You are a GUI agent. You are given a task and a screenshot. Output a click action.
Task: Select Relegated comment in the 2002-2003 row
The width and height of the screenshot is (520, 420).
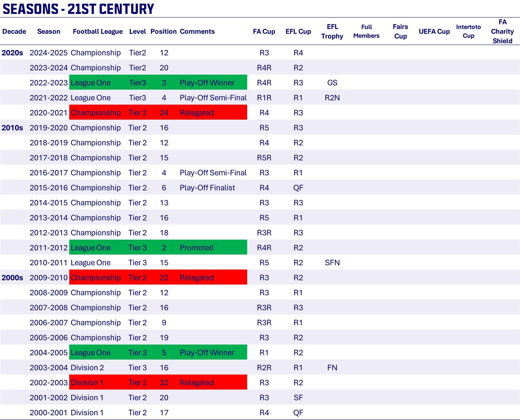coord(197,382)
